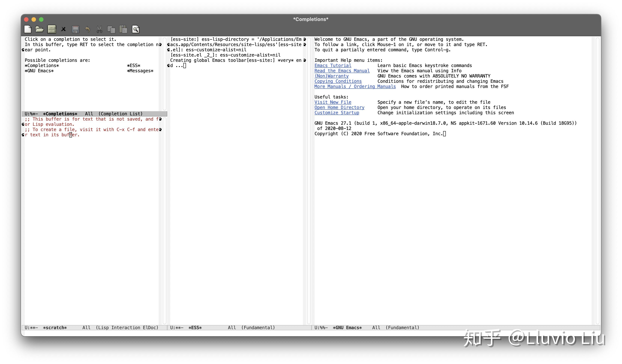
Task: Select Visit New File
Action: pyautogui.click(x=333, y=102)
